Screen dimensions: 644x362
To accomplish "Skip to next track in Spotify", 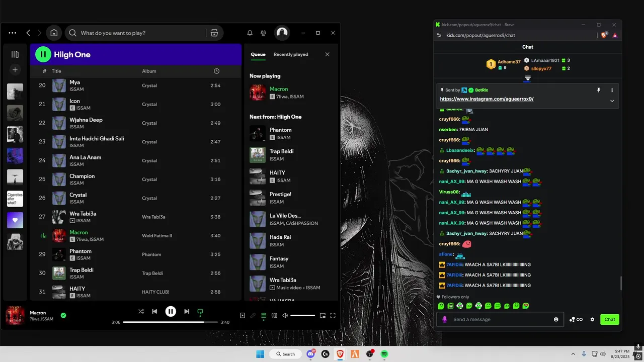I will [187, 311].
